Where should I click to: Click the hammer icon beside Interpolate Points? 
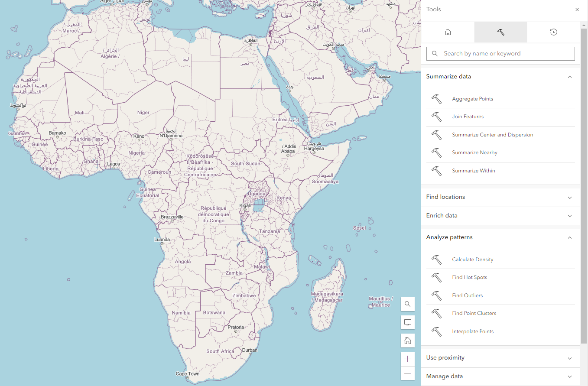[437, 331]
